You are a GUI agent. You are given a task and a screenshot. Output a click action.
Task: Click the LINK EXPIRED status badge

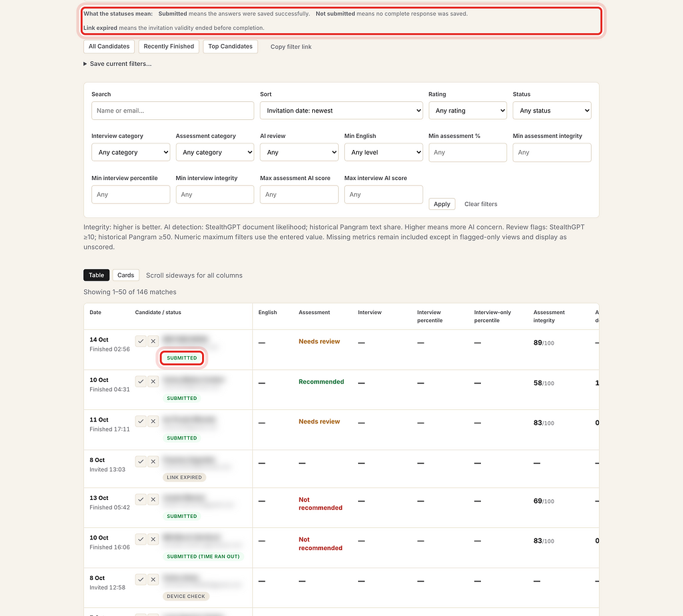pyautogui.click(x=184, y=477)
